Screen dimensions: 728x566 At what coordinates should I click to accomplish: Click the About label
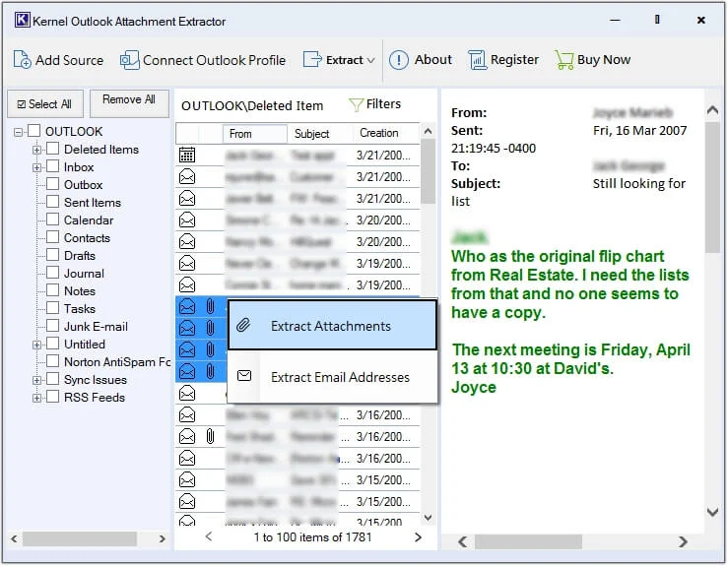(x=432, y=59)
